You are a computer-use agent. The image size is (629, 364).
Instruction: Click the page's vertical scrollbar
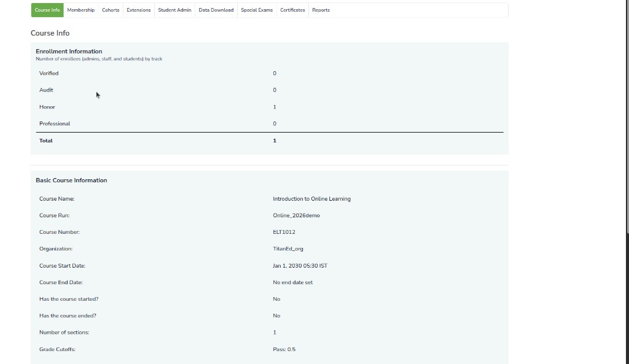[x=627, y=116]
